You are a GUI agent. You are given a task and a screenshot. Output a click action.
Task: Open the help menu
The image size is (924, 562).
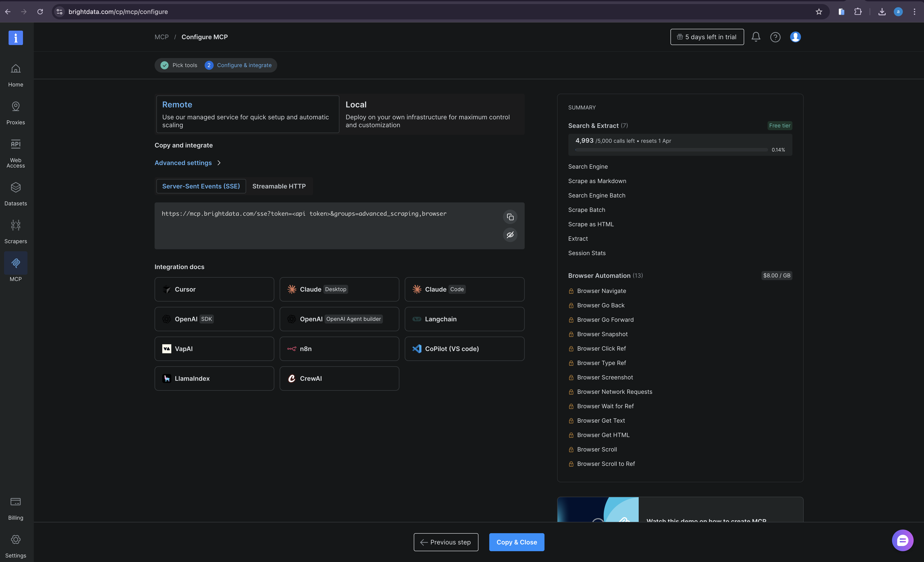click(775, 37)
